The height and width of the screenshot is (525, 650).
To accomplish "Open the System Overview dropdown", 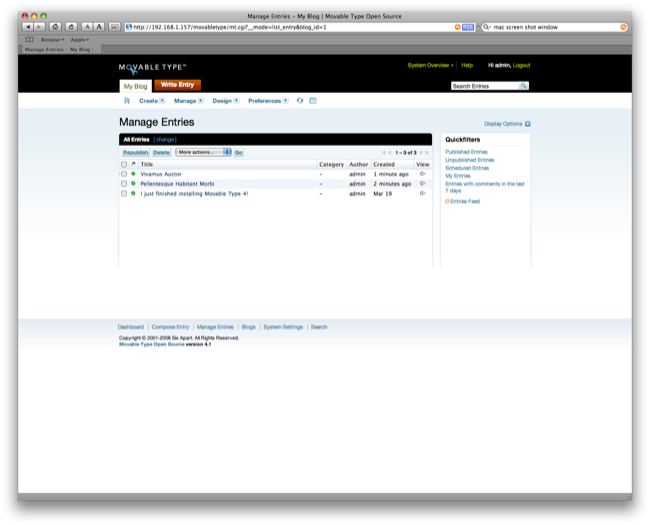I will coord(430,66).
